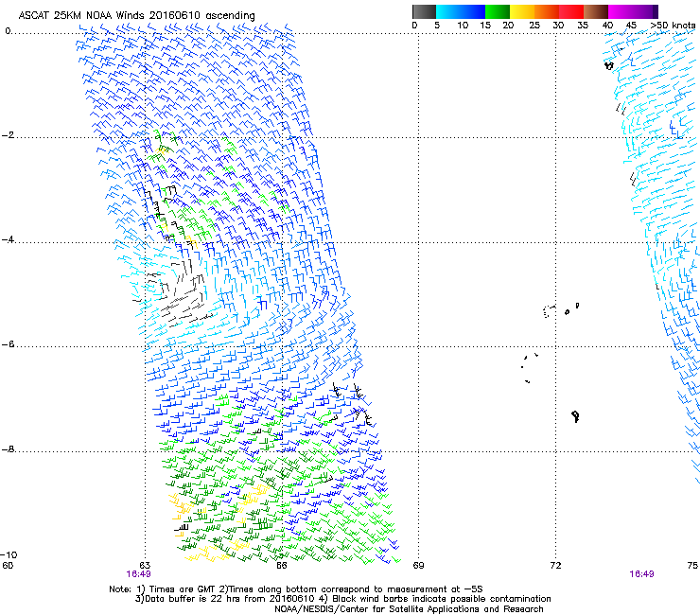Click the island outline near 72E, 7S
Image resolution: width=700 pixels, height=615 pixels.
575,416
